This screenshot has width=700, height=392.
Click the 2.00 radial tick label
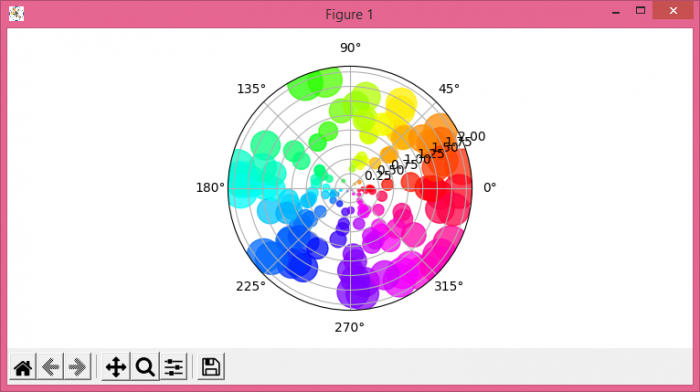click(472, 136)
